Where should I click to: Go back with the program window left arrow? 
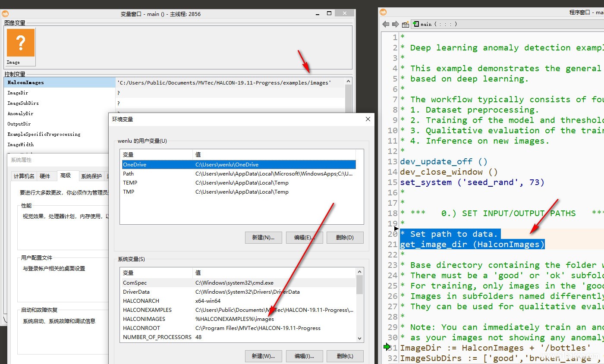pyautogui.click(x=385, y=24)
